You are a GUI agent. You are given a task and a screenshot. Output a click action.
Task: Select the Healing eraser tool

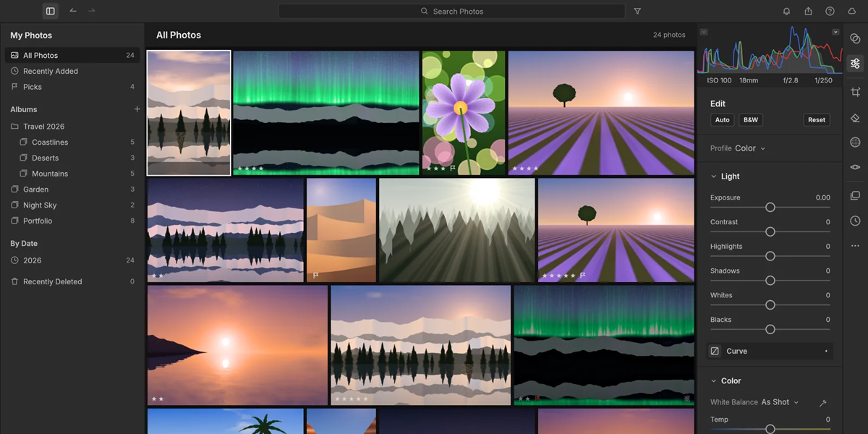(855, 118)
